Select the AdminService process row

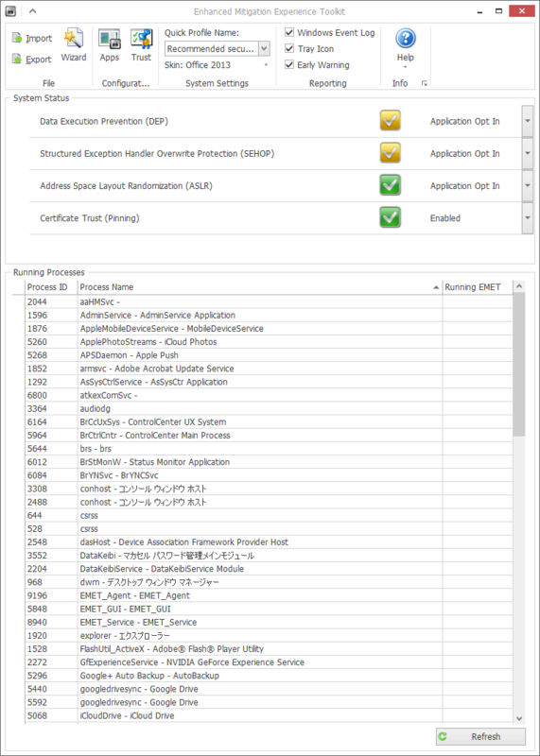[270, 316]
